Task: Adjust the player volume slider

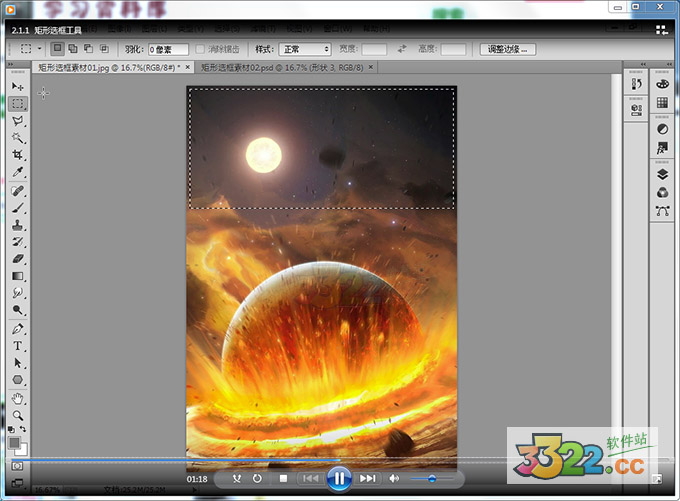Action: [431, 479]
